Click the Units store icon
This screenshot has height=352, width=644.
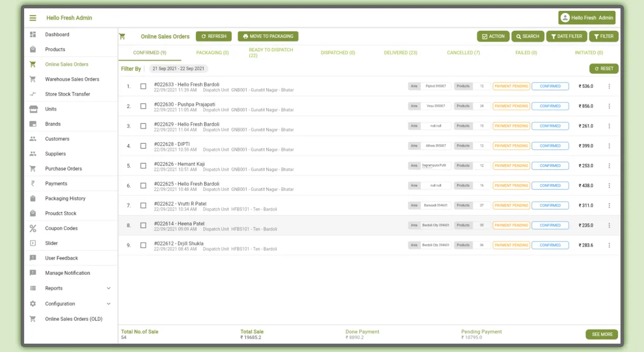[33, 109]
